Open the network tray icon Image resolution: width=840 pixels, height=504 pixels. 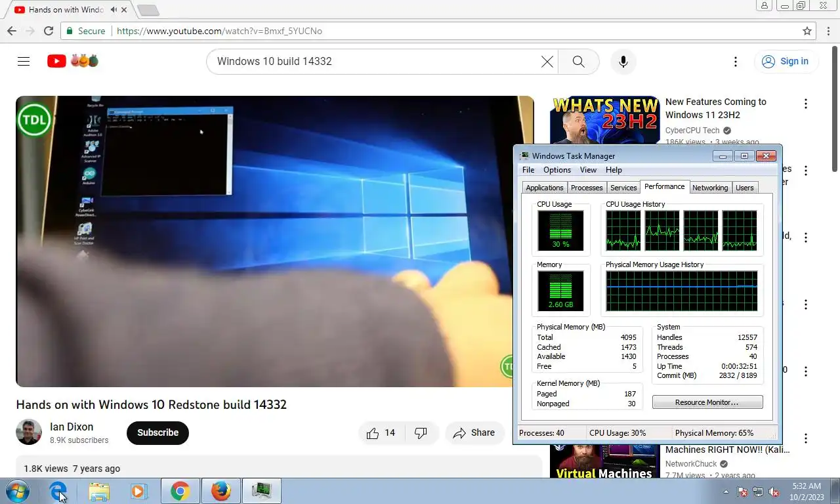tap(758, 492)
